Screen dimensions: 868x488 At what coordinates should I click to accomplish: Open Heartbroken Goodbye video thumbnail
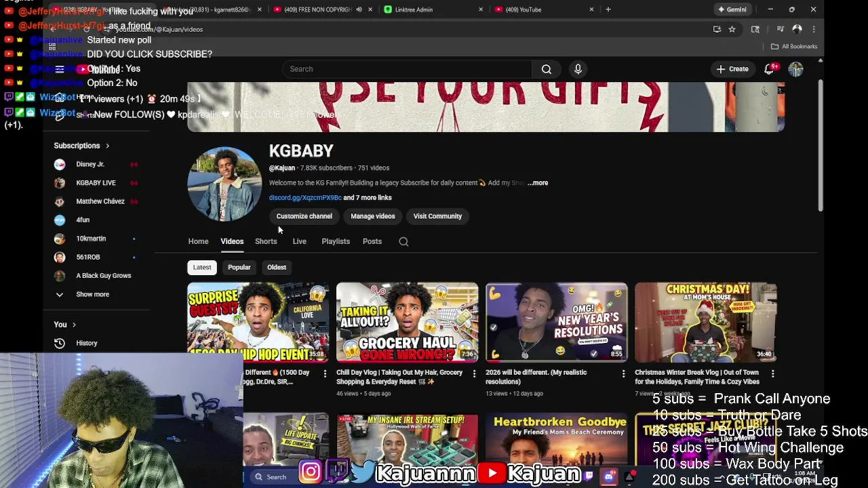click(556, 439)
